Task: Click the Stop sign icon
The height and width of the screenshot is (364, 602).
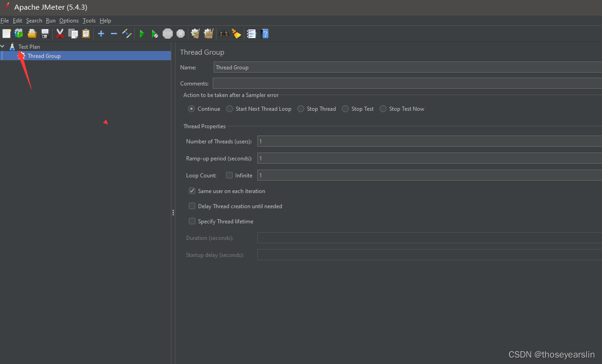Action: click(168, 34)
